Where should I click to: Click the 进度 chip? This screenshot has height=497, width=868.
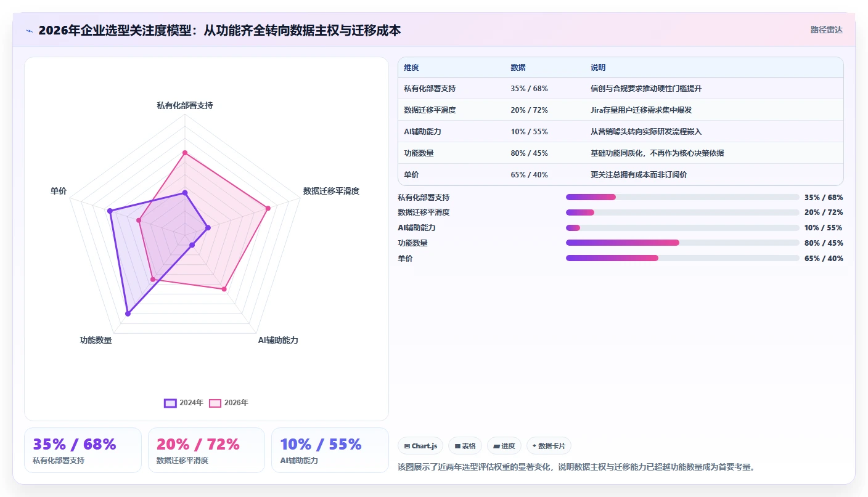coord(504,446)
